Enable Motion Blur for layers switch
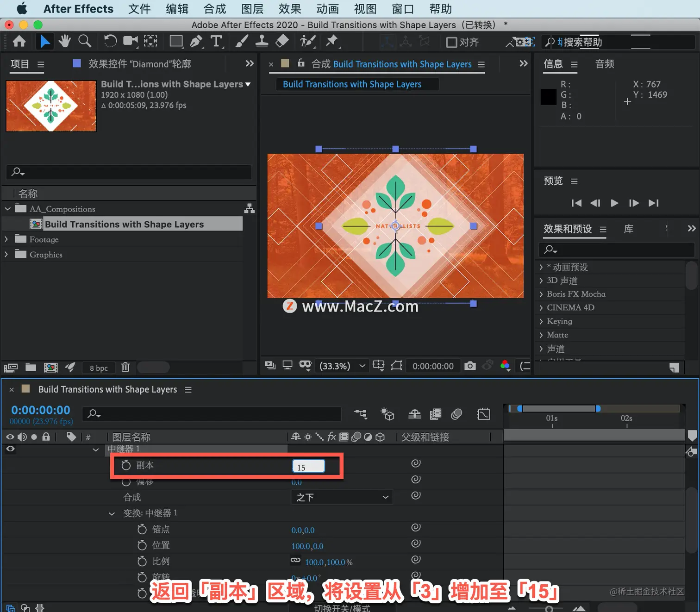 click(x=456, y=414)
